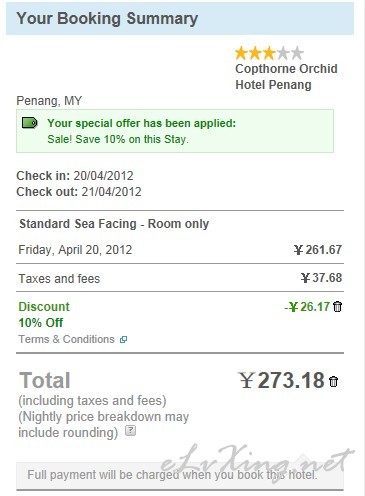Click the 'Full payment will be charged' notice
The width and height of the screenshot is (365, 496).
coord(172,475)
